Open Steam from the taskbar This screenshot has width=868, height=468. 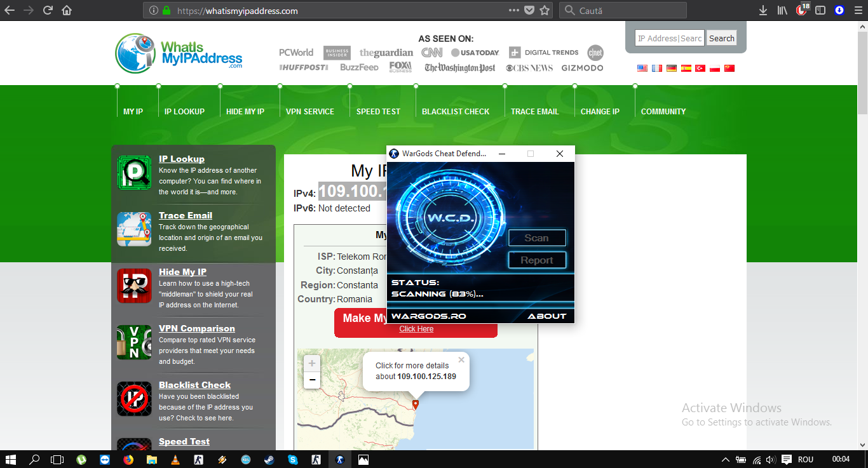(269, 459)
